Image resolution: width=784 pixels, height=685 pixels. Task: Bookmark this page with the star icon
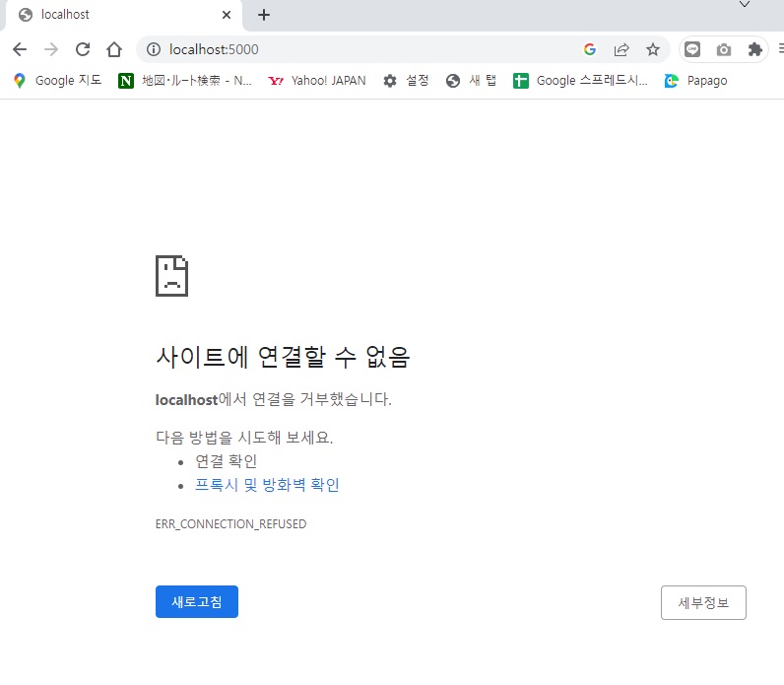(652, 49)
